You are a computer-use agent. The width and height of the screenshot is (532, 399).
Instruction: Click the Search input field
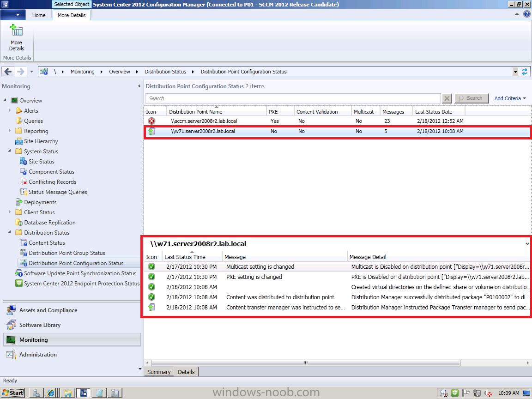[x=293, y=98]
